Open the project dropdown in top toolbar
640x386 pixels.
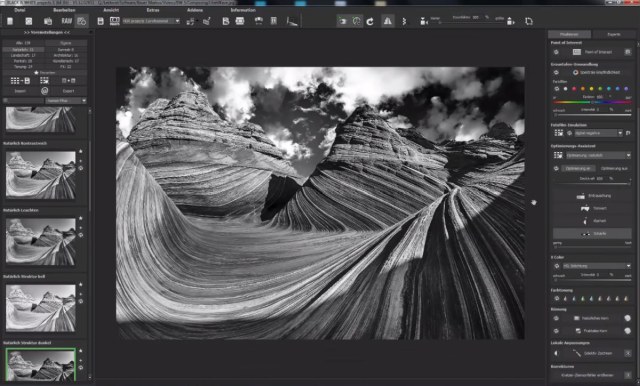tap(151, 21)
